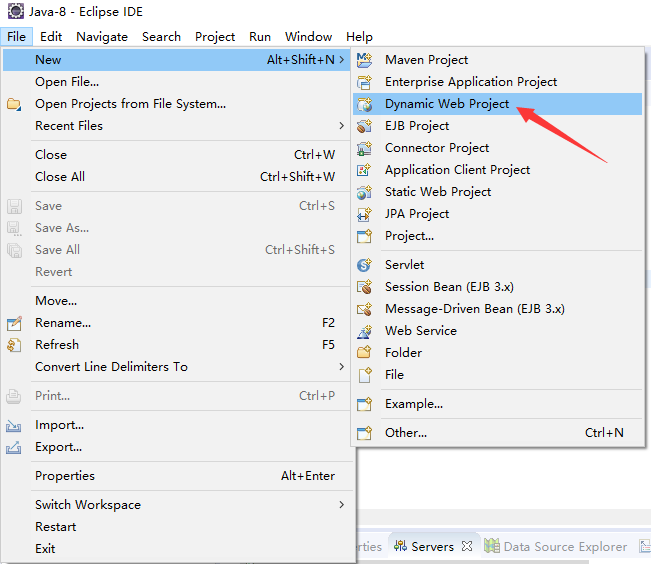
Task: Choose Application Client Project label
Action: tap(458, 170)
